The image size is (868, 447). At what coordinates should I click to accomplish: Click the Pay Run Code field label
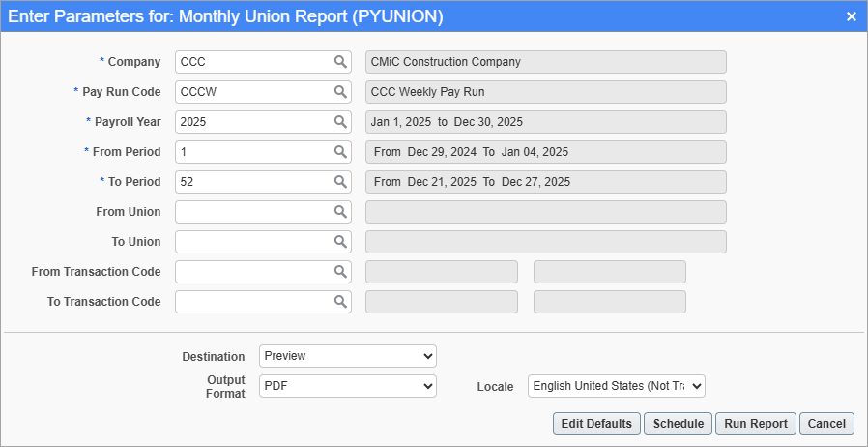tap(121, 92)
